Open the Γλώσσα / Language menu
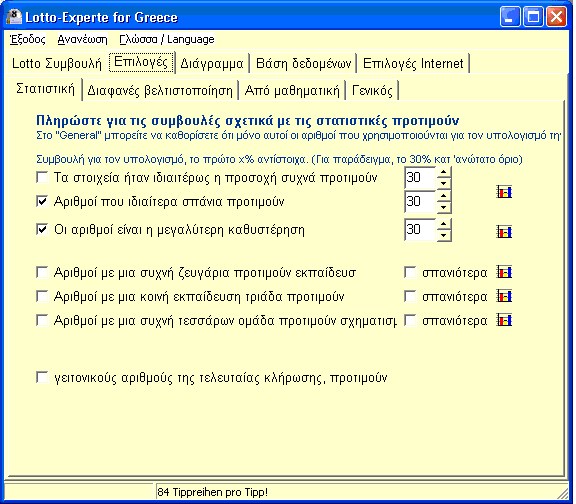576x504 pixels. coord(168,39)
